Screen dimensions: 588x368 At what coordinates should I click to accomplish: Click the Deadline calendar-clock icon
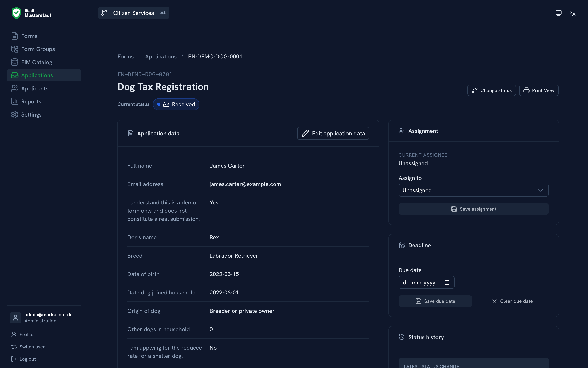pos(402,245)
